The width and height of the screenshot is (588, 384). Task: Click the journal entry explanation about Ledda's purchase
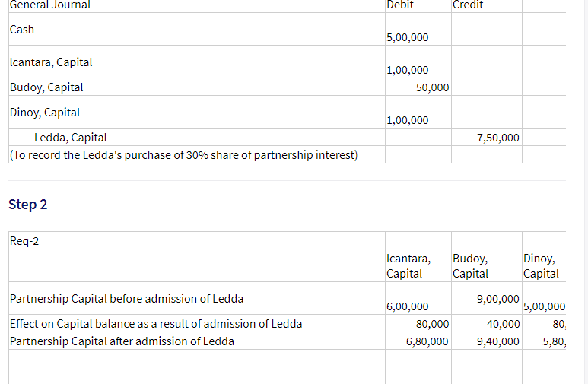pyautogui.click(x=183, y=155)
